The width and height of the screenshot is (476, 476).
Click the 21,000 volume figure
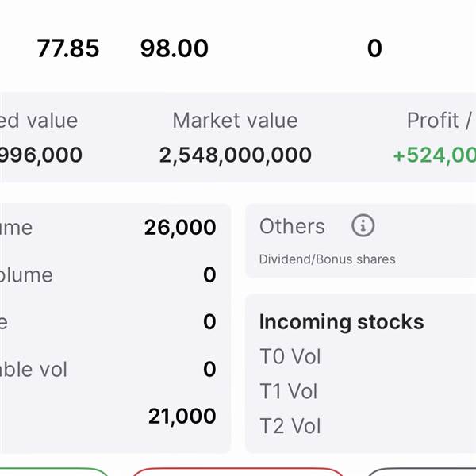click(x=182, y=416)
